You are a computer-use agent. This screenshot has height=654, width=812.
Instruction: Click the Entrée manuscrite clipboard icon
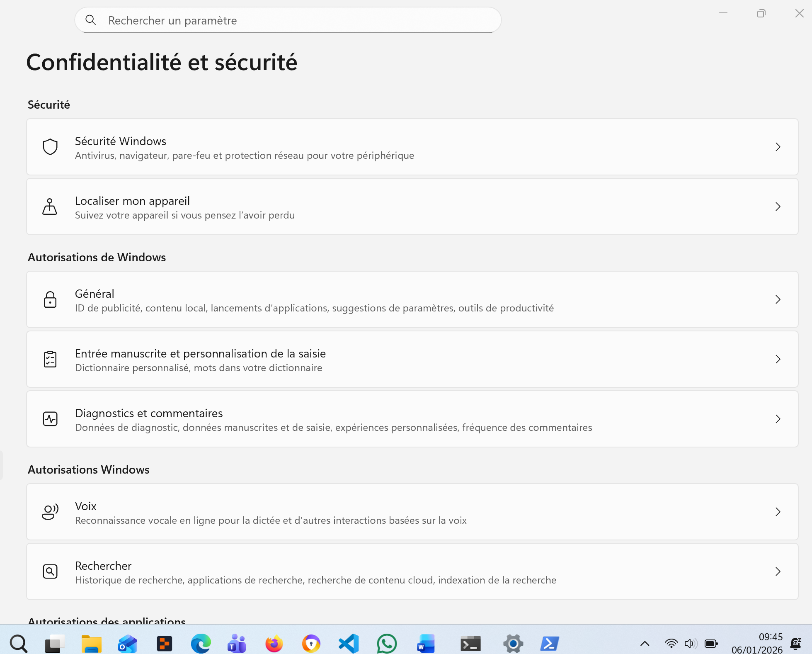click(50, 359)
